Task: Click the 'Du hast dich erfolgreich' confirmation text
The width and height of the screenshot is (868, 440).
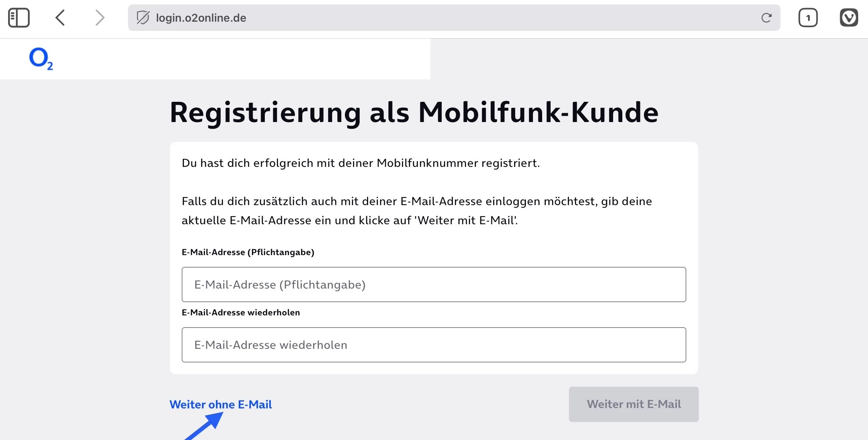Action: pos(360,163)
